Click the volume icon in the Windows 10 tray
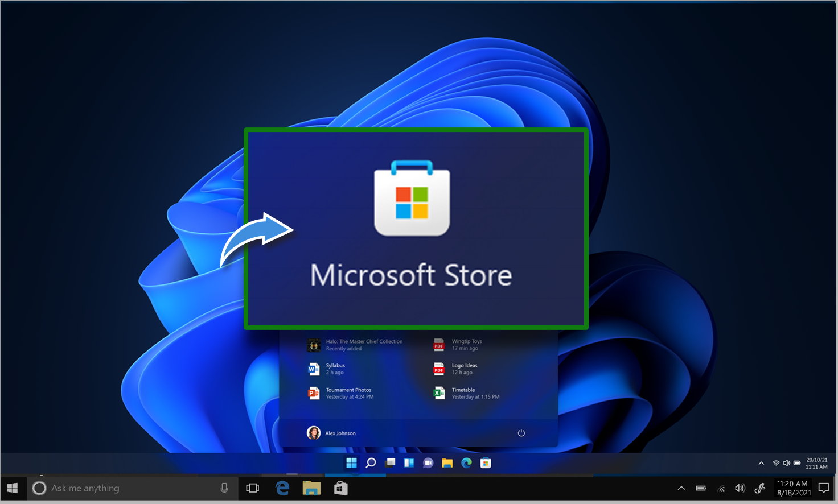The image size is (838, 504). point(740,488)
